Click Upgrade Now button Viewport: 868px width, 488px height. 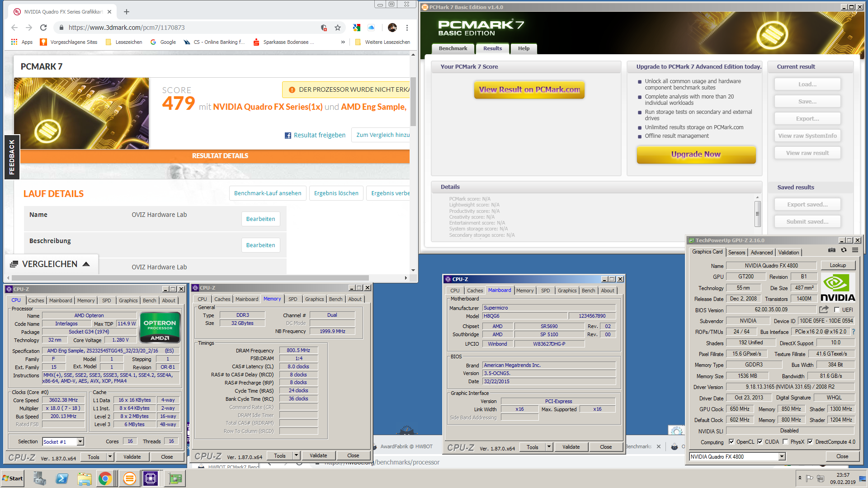click(696, 154)
